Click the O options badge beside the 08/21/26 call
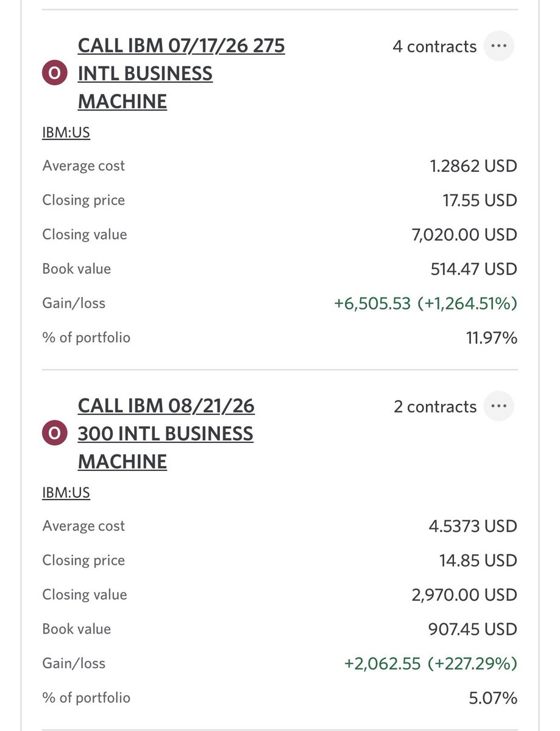Viewport: 560px width, 731px height. point(54,434)
